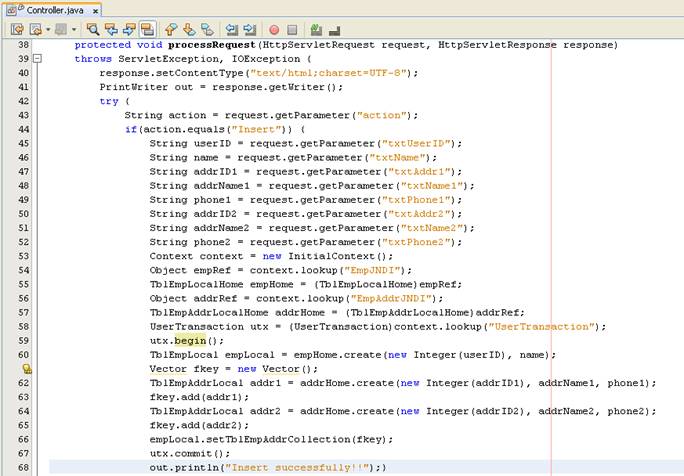
Task: Find previous occurrence toolbar icon
Action: tap(111, 30)
